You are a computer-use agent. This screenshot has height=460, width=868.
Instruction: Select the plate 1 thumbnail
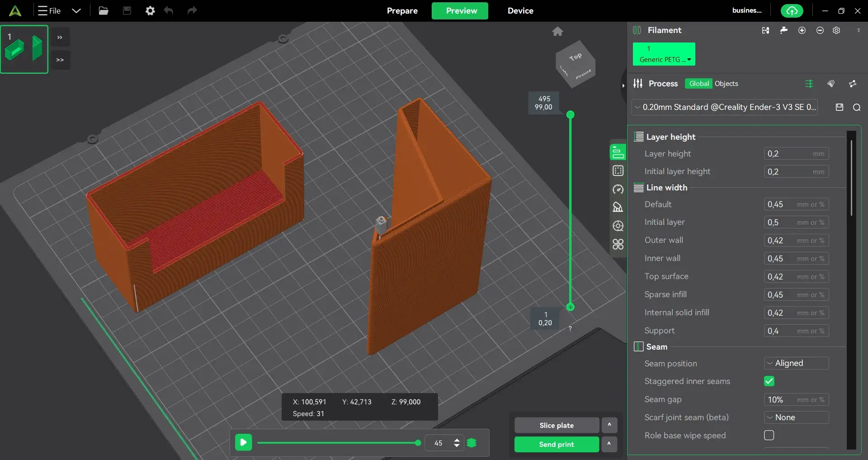pyautogui.click(x=24, y=49)
